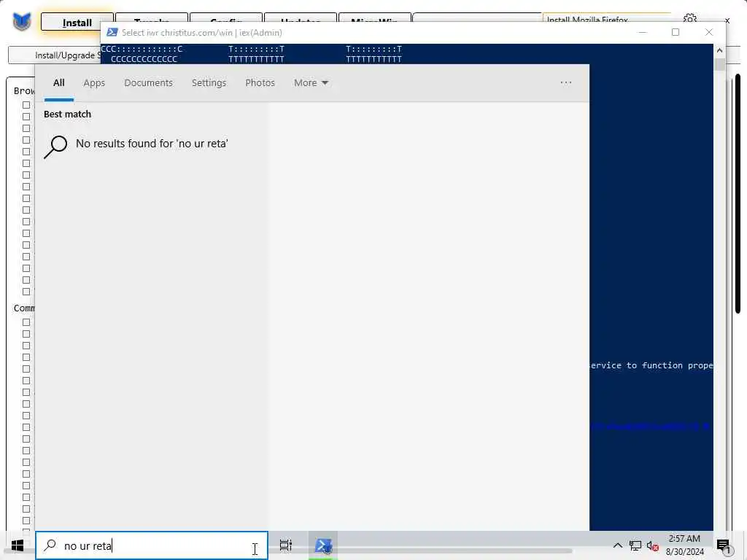The width and height of the screenshot is (747, 560).
Task: Click the PowerShell window title icon
Action: (x=112, y=32)
